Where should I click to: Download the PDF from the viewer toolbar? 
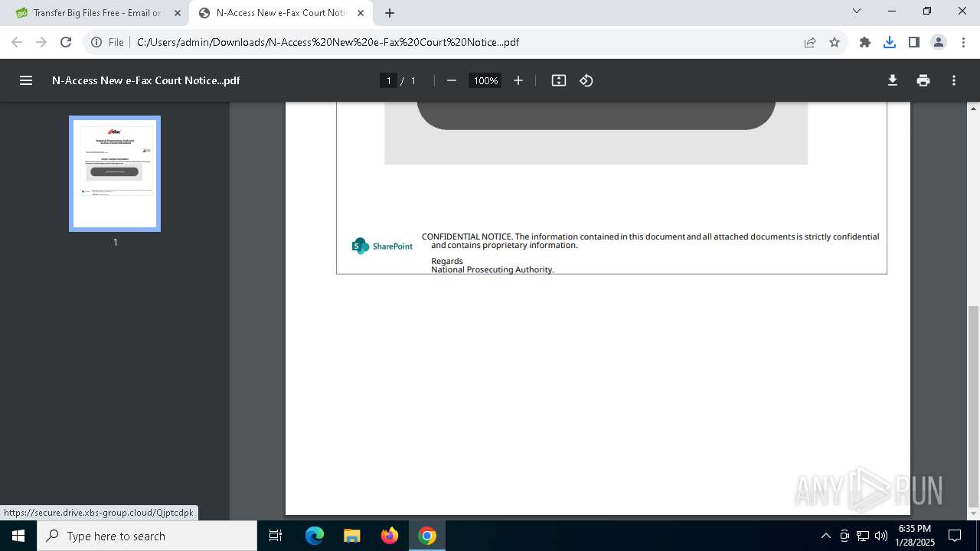pos(893,80)
